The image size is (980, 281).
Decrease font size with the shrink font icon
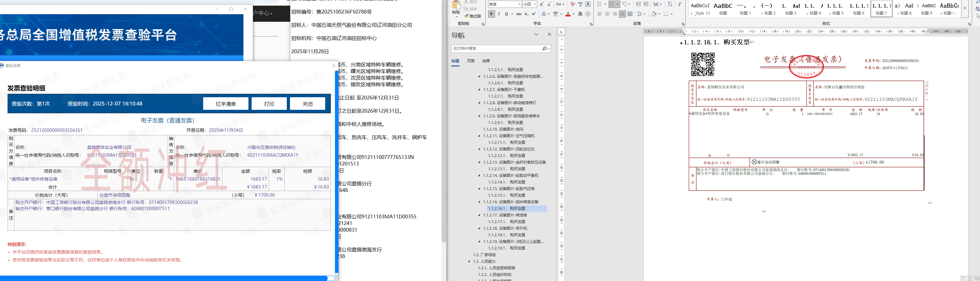pyautogui.click(x=549, y=4)
